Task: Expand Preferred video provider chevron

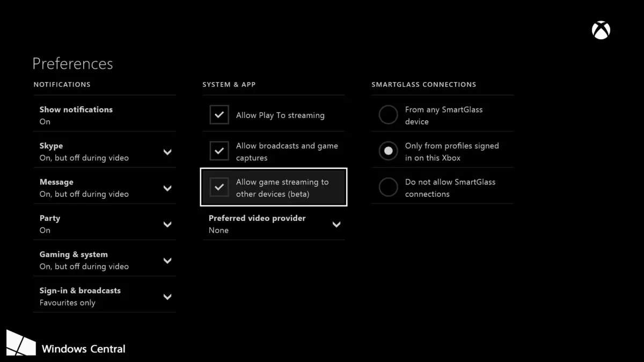Action: point(336,224)
